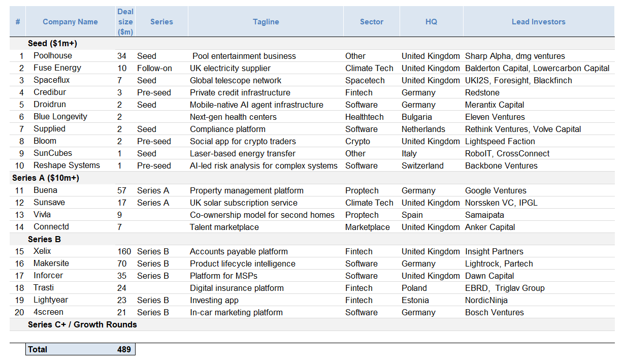Click the Lightyear company cell
This screenshot has width=625, height=364.
[x=51, y=300]
